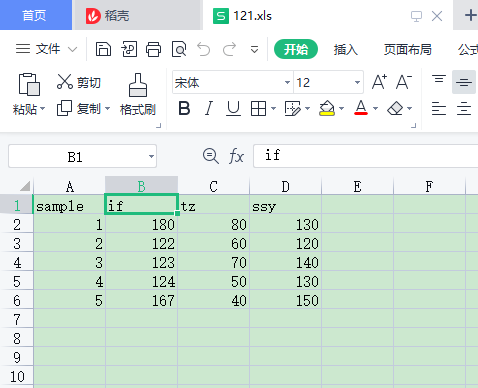Open the font color dropdown arrow
The width and height of the screenshot is (478, 388).
[x=375, y=109]
